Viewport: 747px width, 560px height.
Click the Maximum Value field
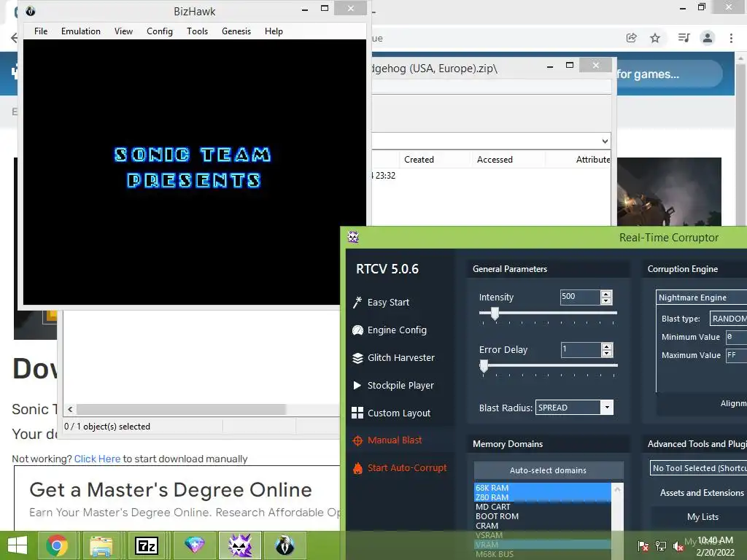coord(736,355)
